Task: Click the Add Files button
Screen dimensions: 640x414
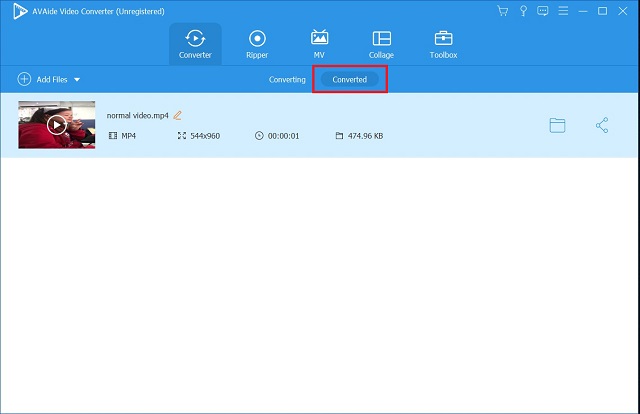Action: 48,79
